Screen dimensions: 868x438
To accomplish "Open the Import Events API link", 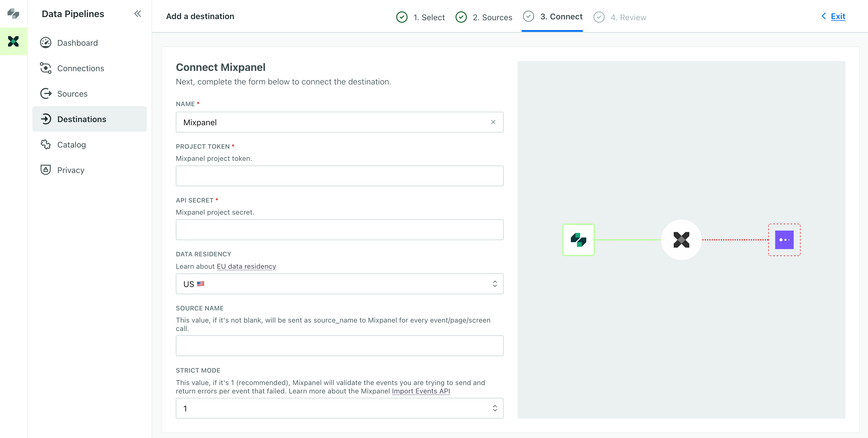I will [421, 391].
